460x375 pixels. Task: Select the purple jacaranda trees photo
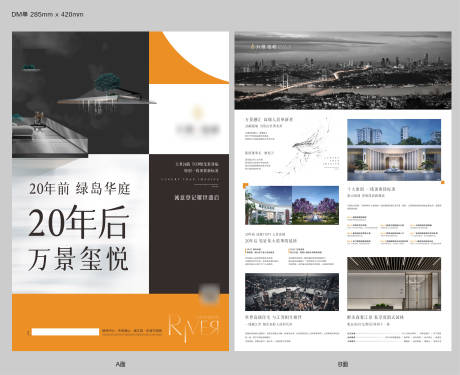315,205
